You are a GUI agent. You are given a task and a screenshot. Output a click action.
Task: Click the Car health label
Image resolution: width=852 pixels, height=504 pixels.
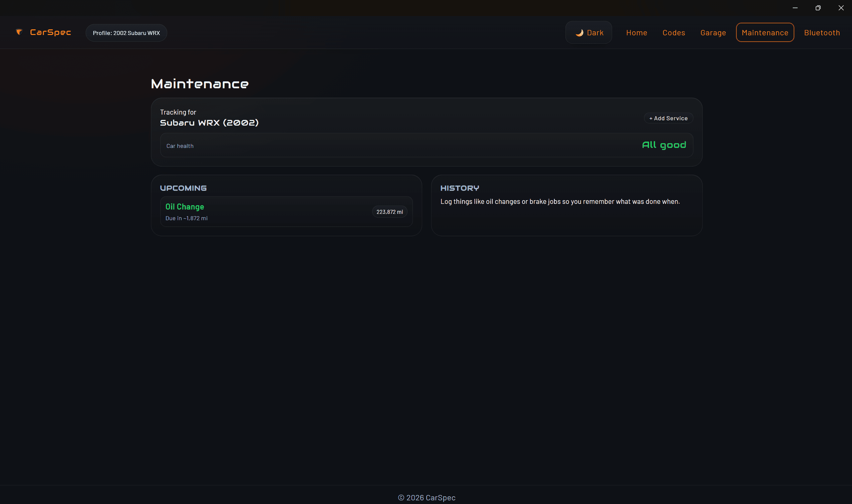click(180, 146)
